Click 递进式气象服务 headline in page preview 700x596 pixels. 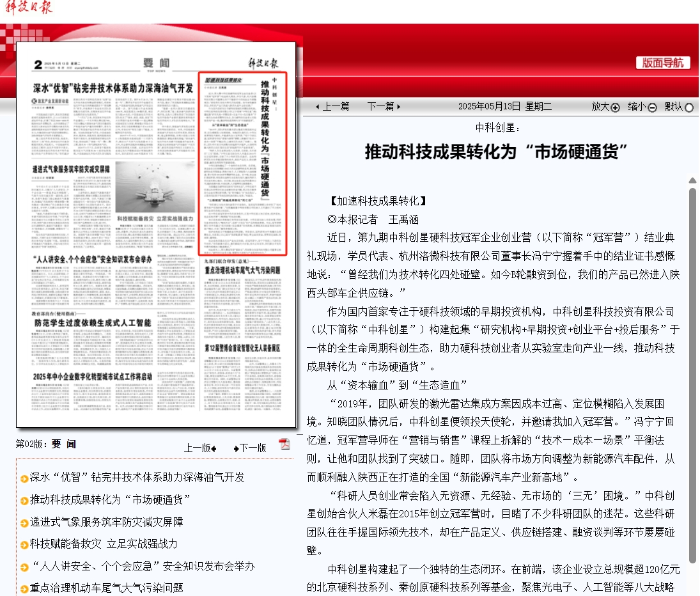click(x=71, y=169)
